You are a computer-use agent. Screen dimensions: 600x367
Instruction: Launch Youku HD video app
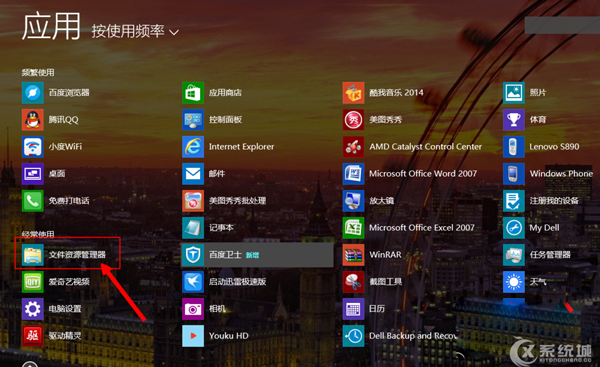pos(215,336)
